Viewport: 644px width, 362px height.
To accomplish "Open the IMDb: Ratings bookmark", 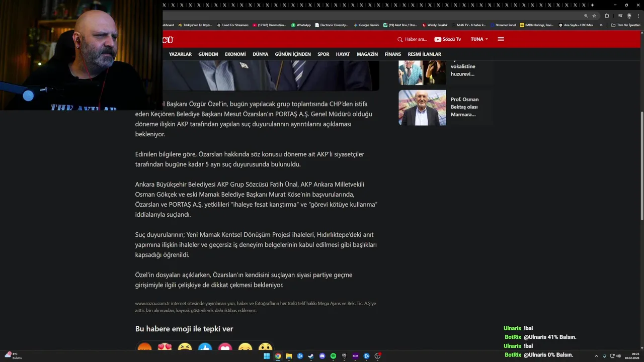I will pos(536,25).
